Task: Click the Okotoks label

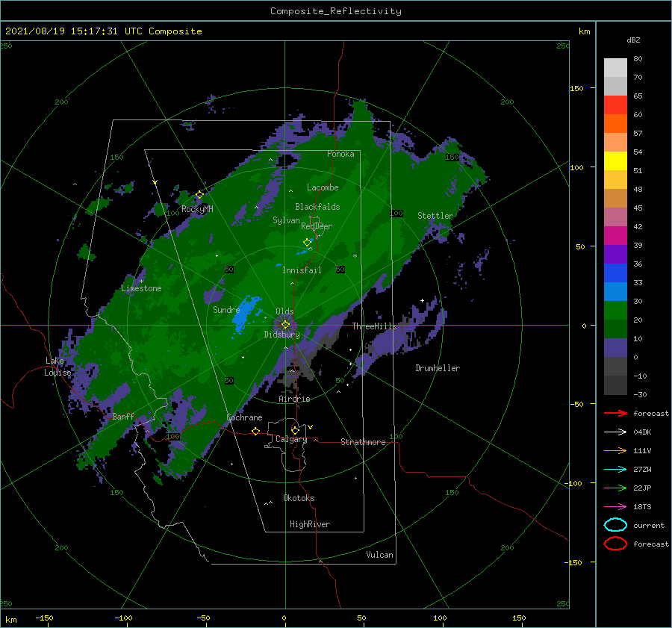Action: click(x=299, y=498)
